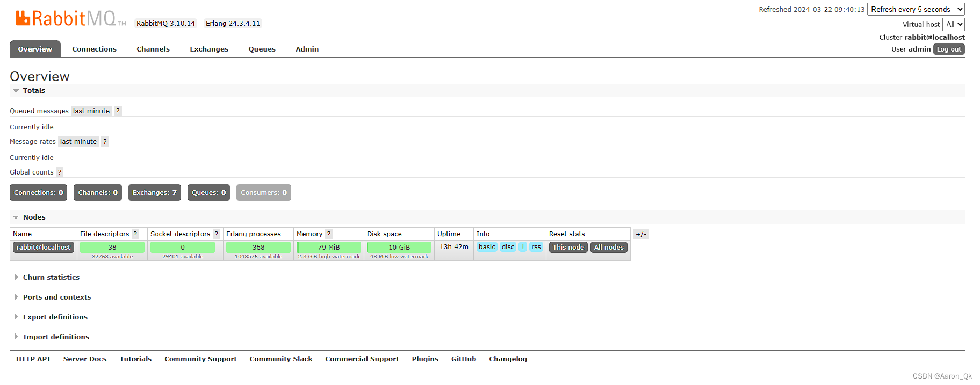980x385 pixels.
Task: Click the rss info tag
Action: pos(536,247)
